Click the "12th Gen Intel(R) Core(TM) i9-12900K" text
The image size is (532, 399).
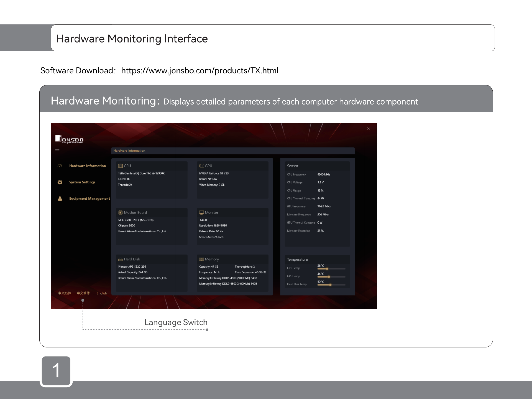141,173
